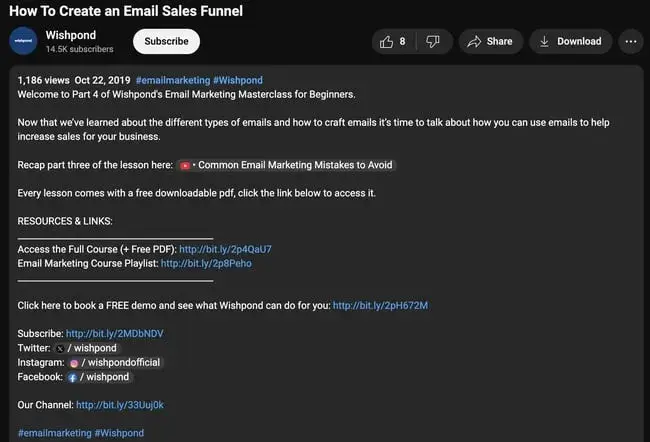Screen dimensions: 650x442
Task: Open the Facebook wishpond icon link
Action: pyautogui.click(x=72, y=377)
